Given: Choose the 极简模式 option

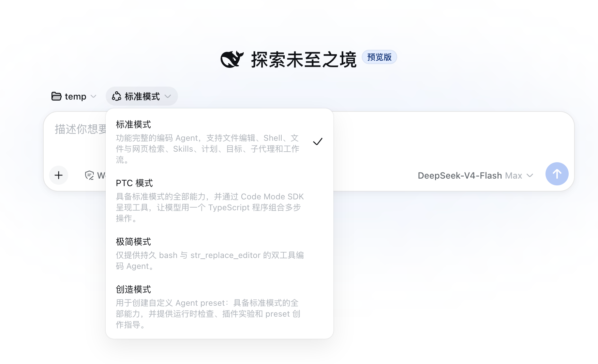Looking at the screenshot, I should (220, 253).
